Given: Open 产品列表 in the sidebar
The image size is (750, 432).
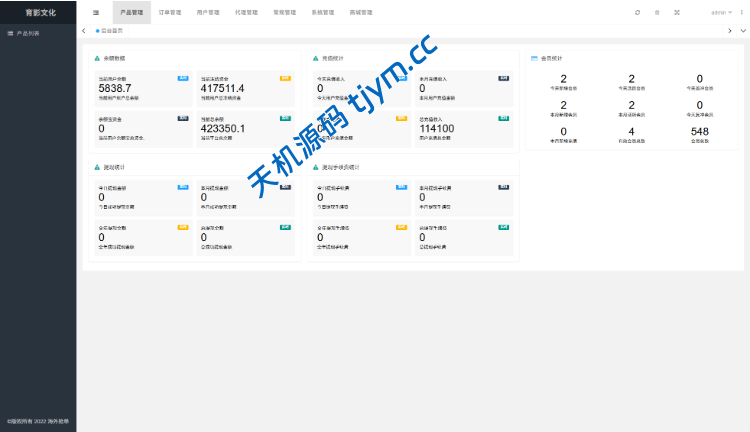Looking at the screenshot, I should click(27, 33).
